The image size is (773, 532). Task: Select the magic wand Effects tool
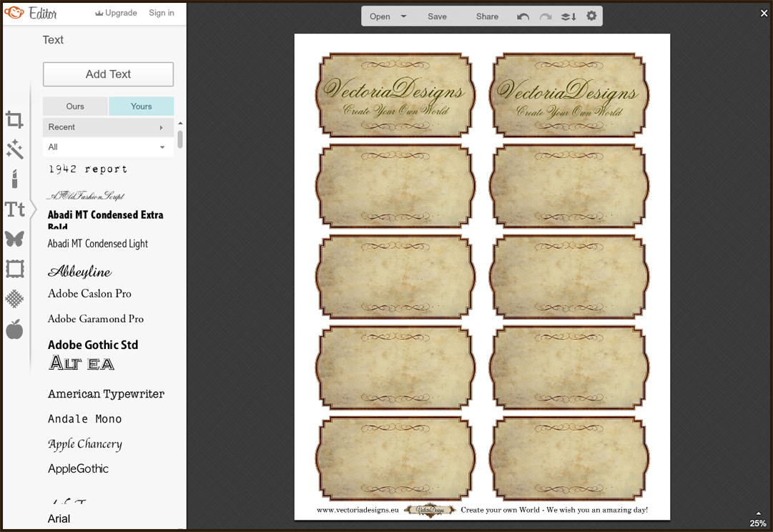point(14,149)
